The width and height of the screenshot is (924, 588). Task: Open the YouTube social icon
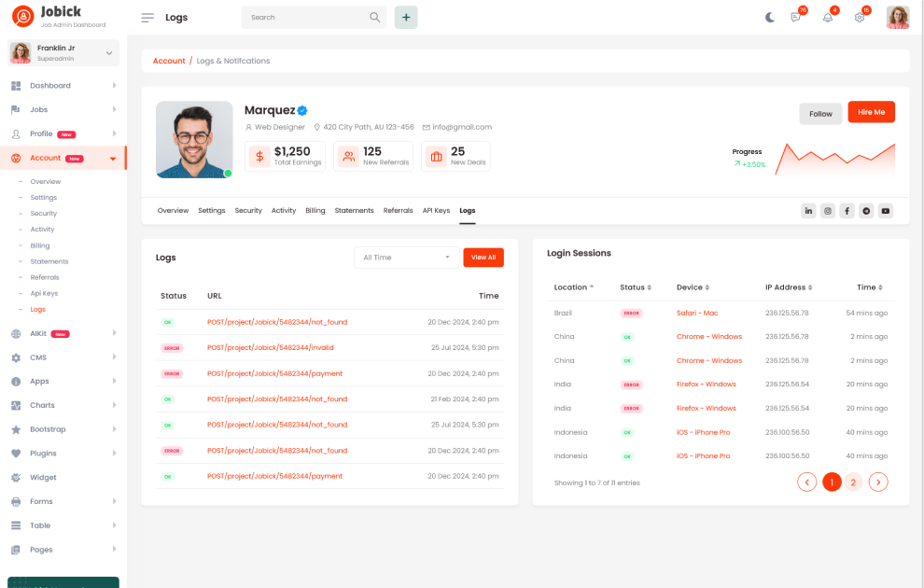tap(886, 211)
